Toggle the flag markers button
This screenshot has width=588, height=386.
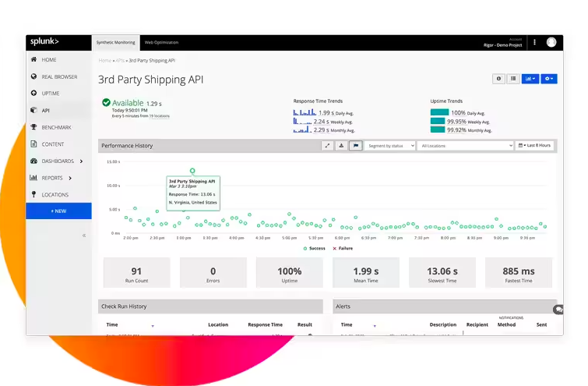[355, 146]
